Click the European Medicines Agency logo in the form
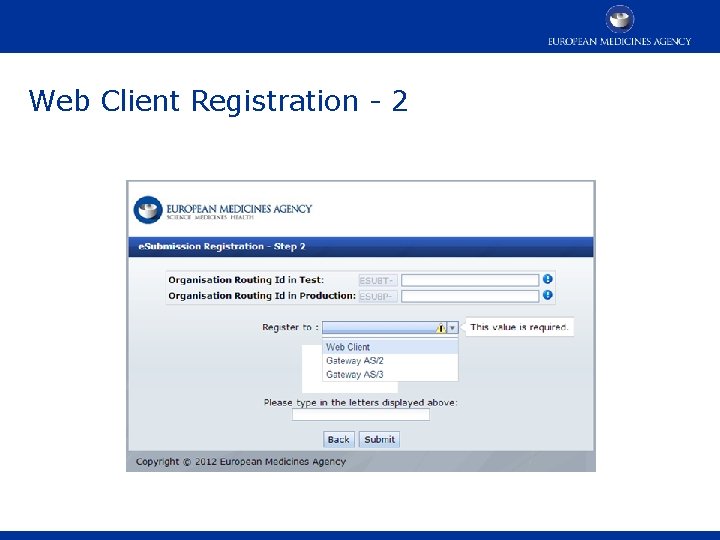The height and width of the screenshot is (540, 720). (223, 210)
